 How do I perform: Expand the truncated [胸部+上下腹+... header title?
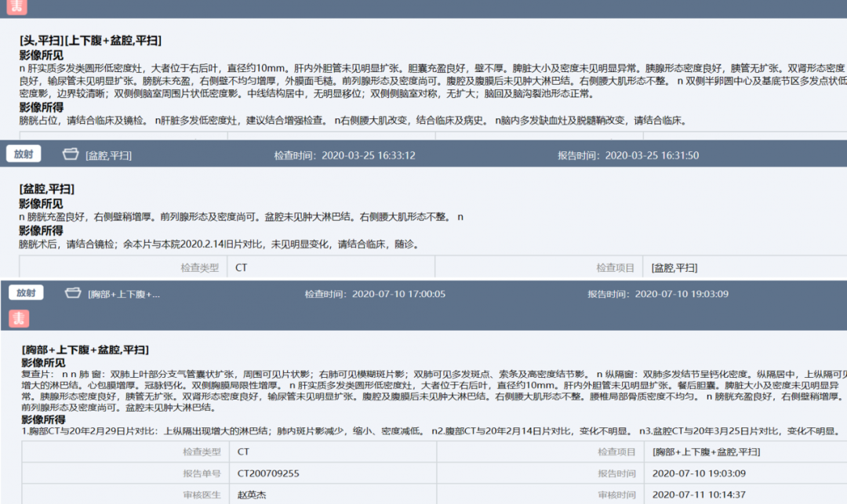tap(124, 294)
